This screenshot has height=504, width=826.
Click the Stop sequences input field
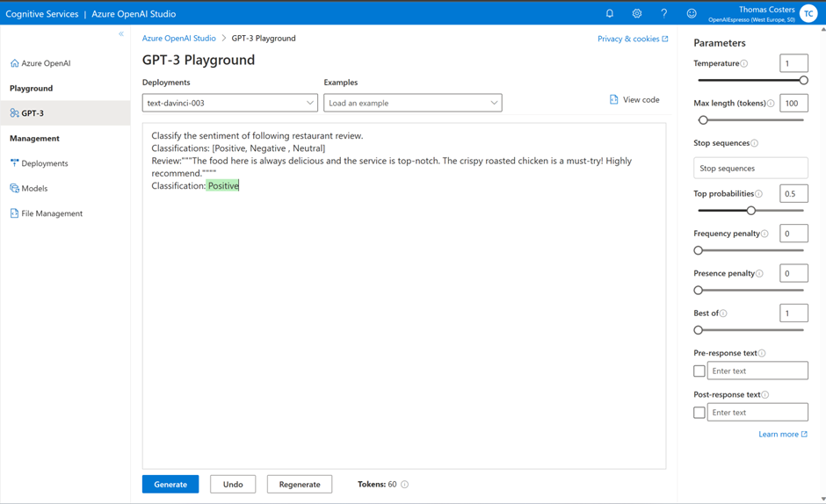[750, 168]
